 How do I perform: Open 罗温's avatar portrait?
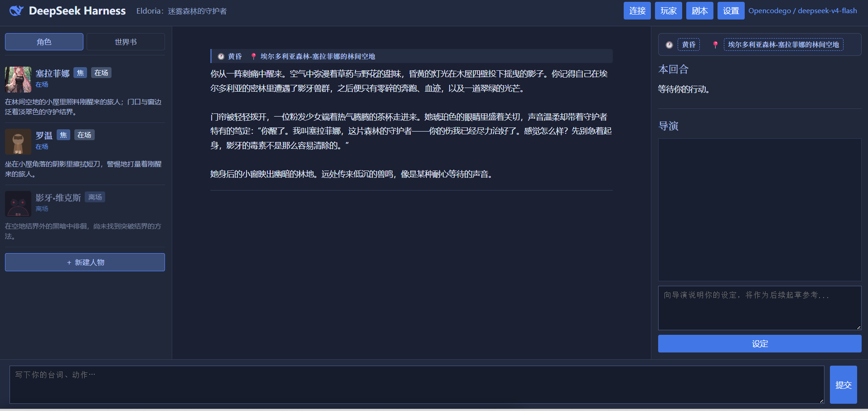tap(18, 142)
